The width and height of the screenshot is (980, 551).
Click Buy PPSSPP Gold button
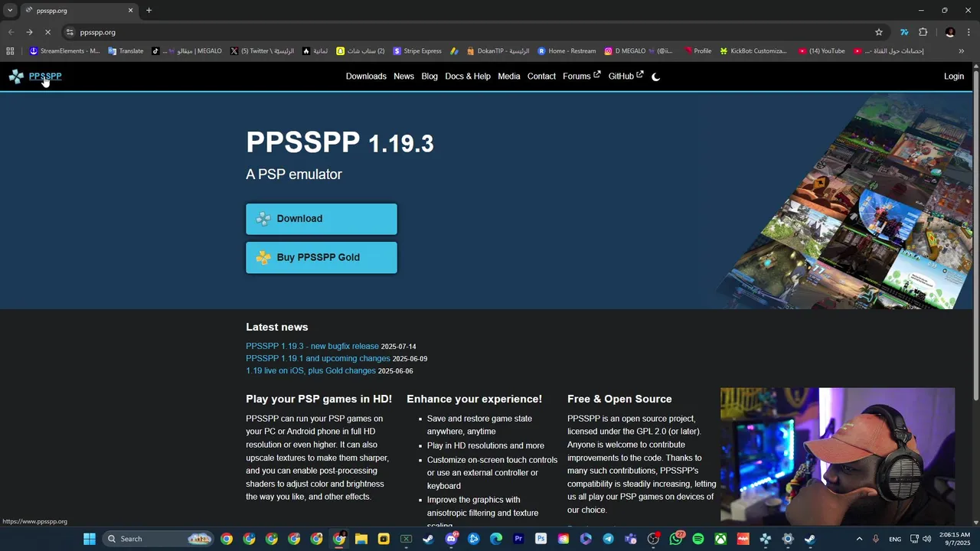322,257
